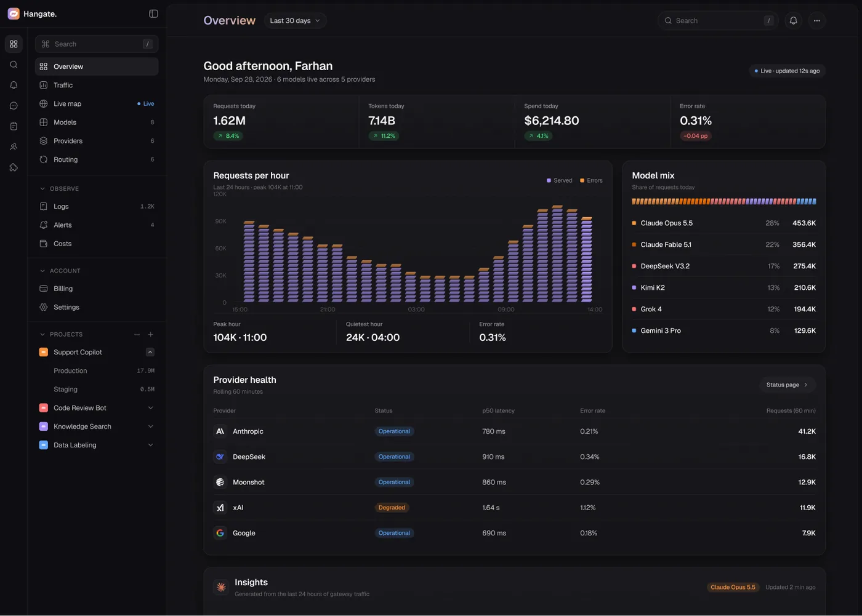Toggle the Errors series in chart legend
862x616 pixels.
pos(591,180)
